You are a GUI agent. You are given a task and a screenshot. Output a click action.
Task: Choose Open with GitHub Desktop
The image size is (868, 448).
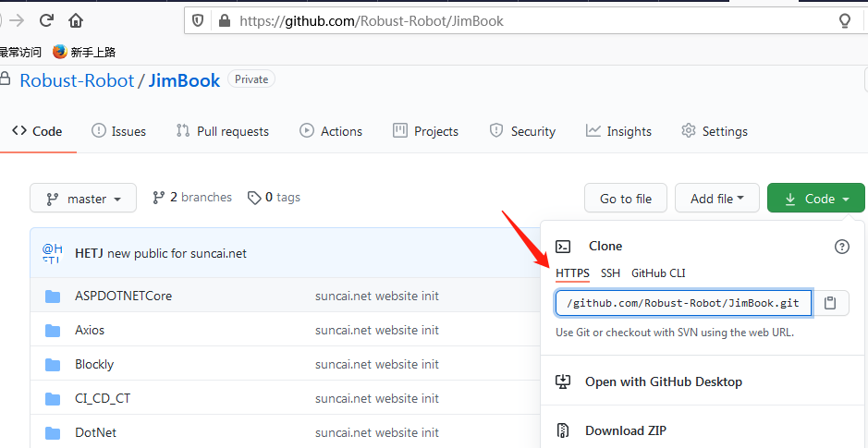[x=648, y=381]
